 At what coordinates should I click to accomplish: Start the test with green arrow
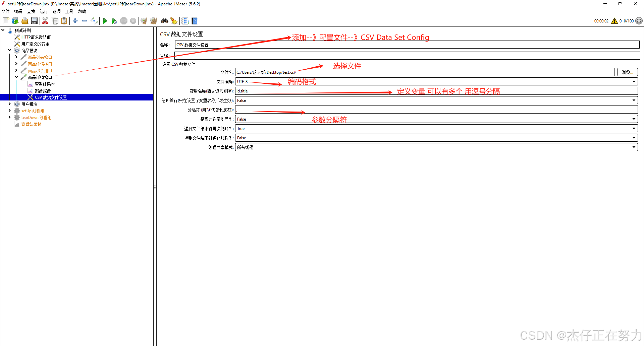coord(105,21)
